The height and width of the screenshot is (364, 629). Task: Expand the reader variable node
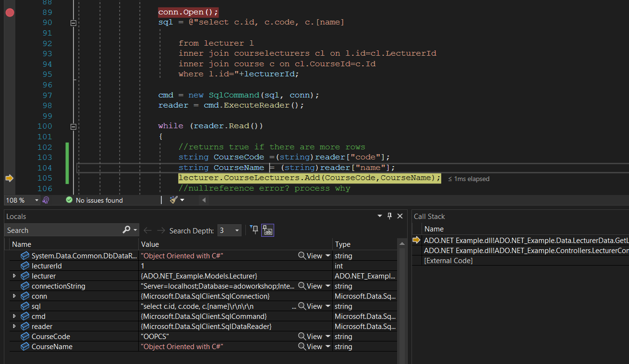click(x=14, y=327)
